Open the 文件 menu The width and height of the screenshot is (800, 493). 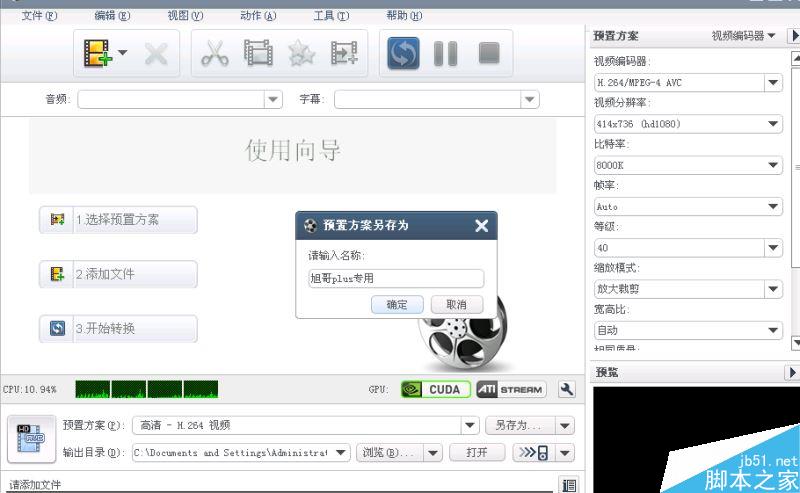tap(39, 16)
